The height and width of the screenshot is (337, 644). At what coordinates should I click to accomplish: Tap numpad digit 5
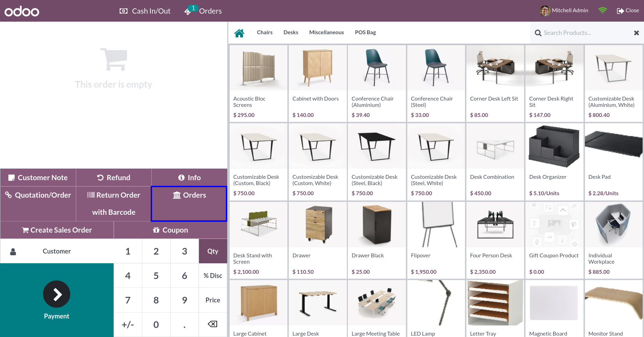(x=156, y=276)
